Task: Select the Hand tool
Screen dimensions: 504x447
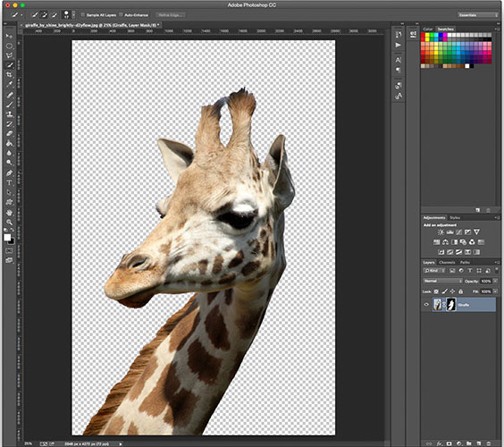Action: (9, 213)
